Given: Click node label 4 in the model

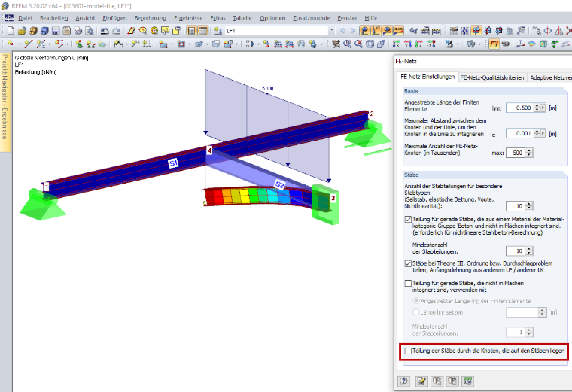Looking at the screenshot, I should pos(209,150).
